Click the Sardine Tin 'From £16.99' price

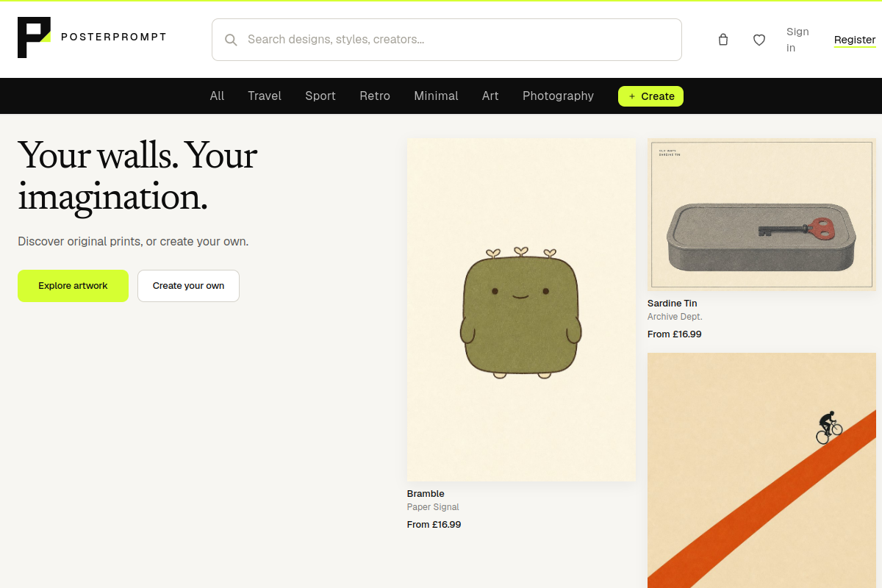[x=674, y=334]
